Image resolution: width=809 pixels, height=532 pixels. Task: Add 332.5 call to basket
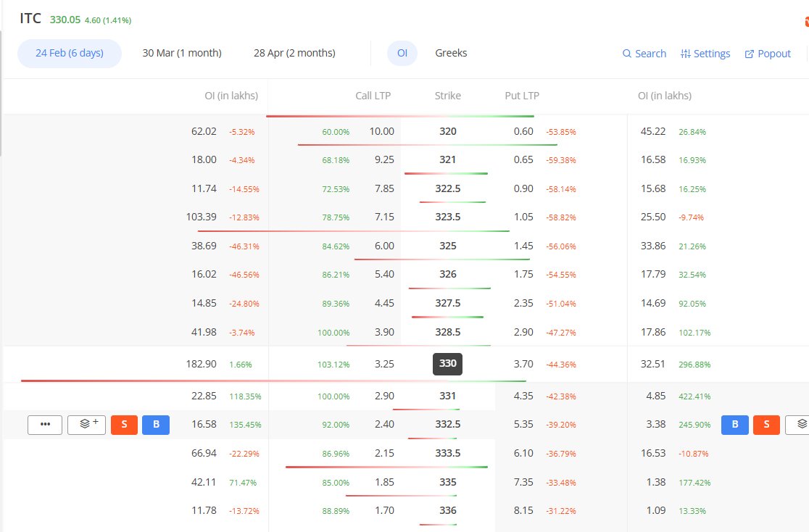point(87,425)
